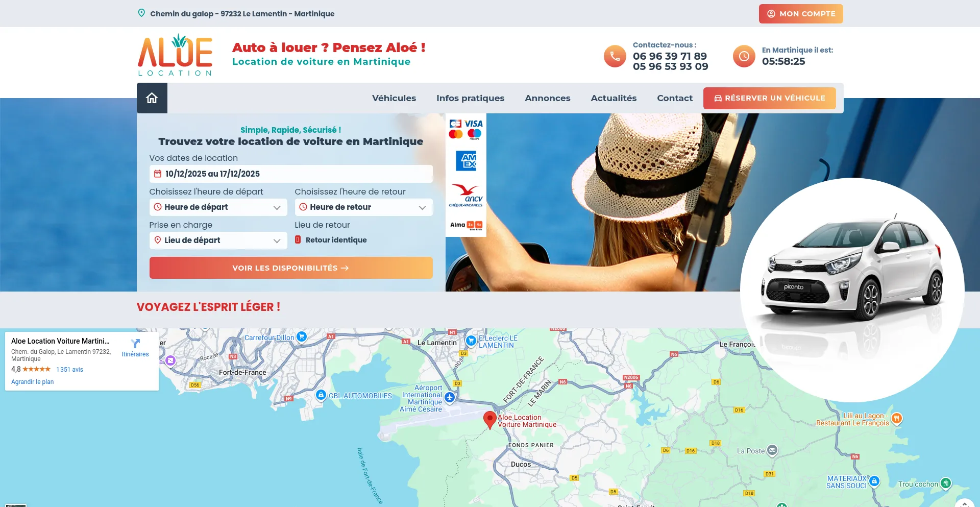Click the location pin beside address

tap(141, 13)
